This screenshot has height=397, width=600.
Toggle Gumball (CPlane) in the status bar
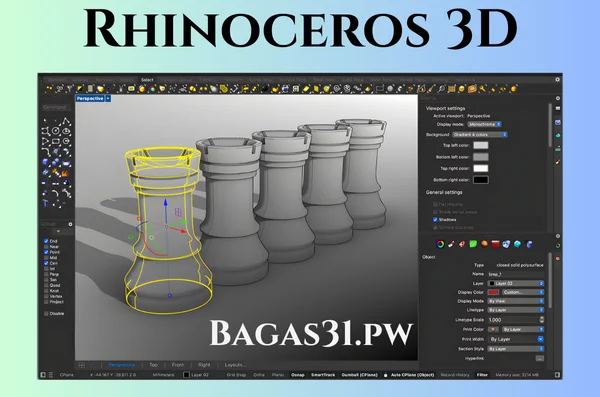point(359,375)
